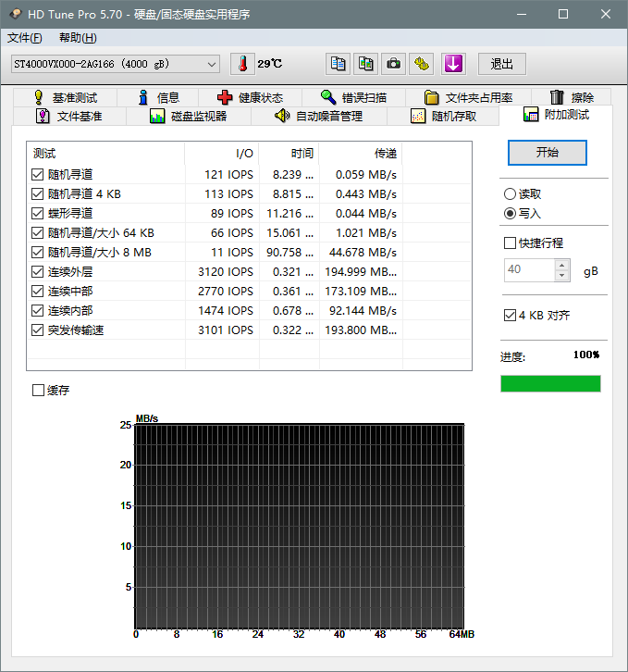Click the camera save screenshot icon
Screen dimensions: 628x672
click(x=393, y=64)
